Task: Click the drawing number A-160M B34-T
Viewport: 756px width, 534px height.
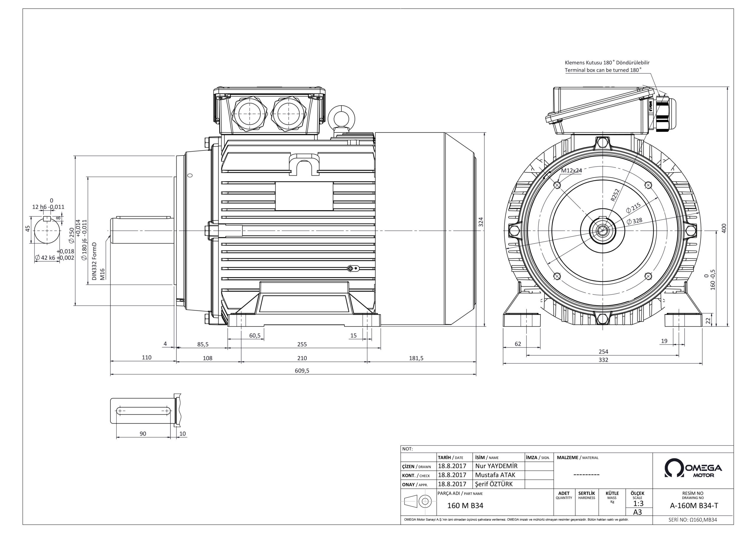Action: click(694, 506)
